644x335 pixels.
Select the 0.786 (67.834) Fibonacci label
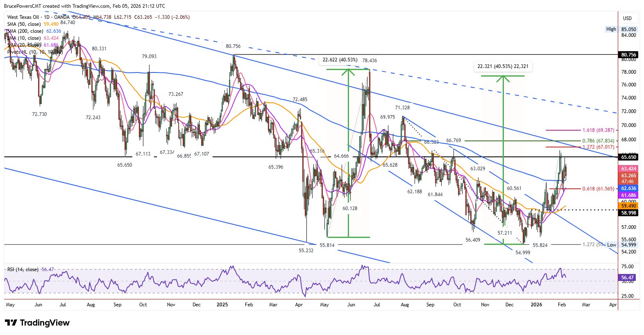598,141
